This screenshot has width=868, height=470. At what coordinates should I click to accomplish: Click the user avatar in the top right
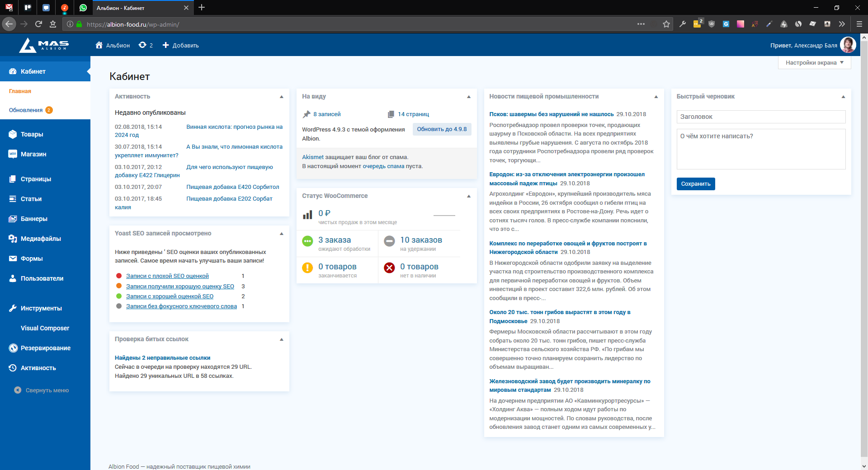point(848,45)
